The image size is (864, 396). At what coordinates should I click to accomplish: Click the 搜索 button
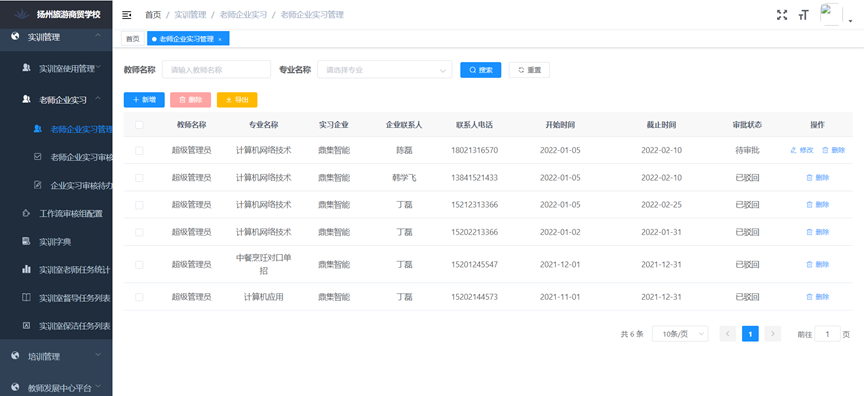point(480,70)
